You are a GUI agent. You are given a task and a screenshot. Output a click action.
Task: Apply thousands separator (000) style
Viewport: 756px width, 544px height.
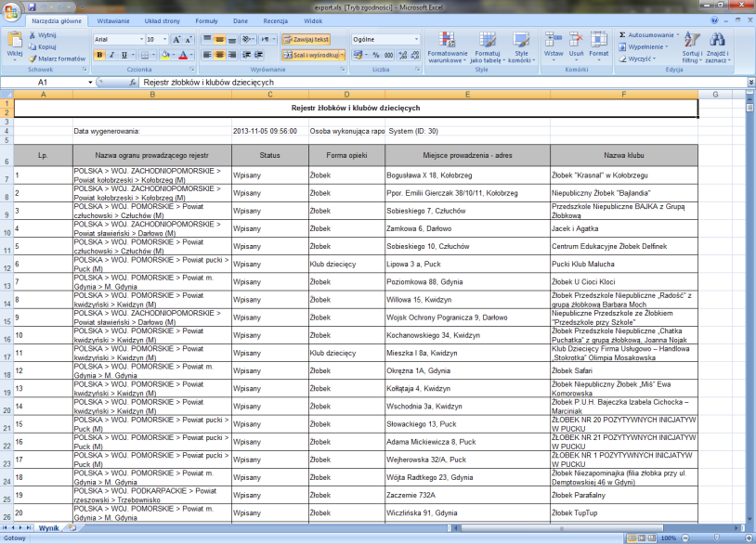coord(388,55)
